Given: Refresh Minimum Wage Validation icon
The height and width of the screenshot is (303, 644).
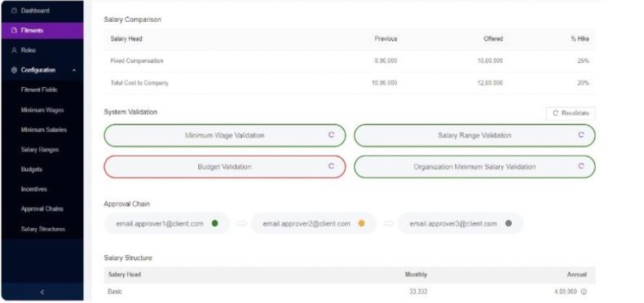Looking at the screenshot, I should point(332,134).
